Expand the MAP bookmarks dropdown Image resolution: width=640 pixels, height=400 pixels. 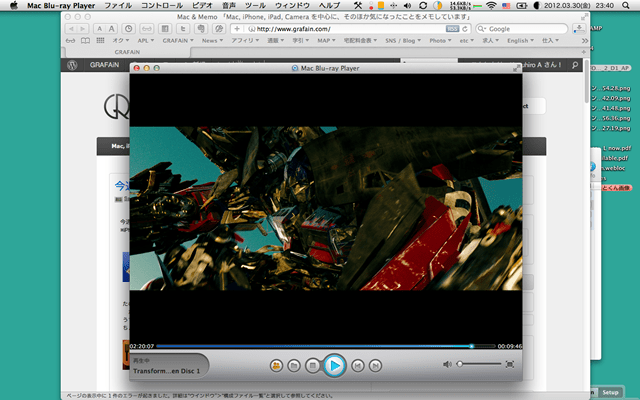click(x=326, y=40)
